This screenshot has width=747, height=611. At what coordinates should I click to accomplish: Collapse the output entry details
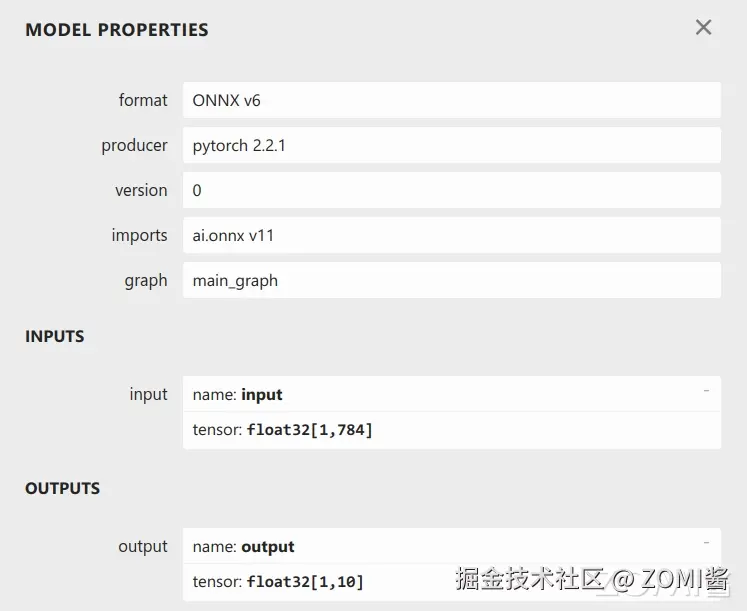(x=706, y=543)
